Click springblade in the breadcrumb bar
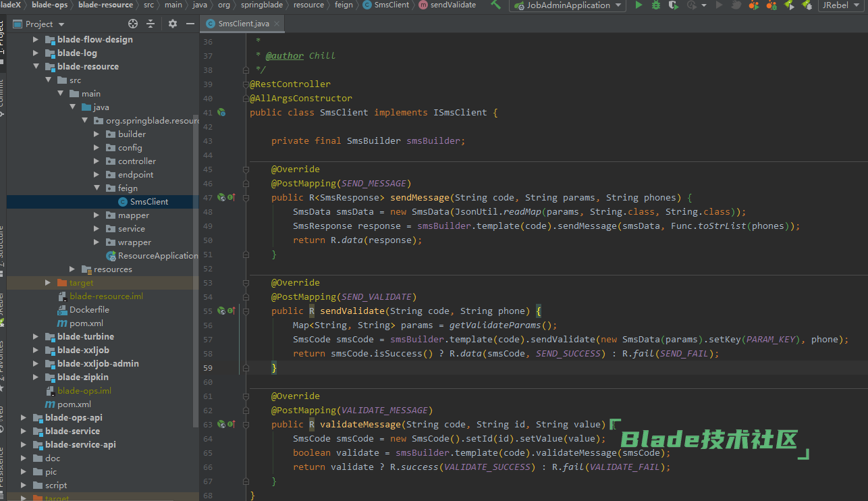Image resolution: width=868 pixels, height=501 pixels. coord(262,5)
